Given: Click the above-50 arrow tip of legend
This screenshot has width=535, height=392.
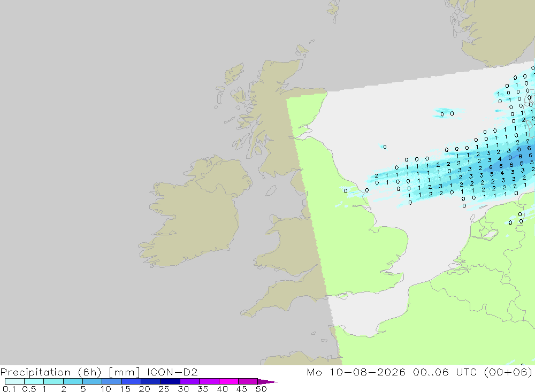Looking at the screenshot, I should (267, 381).
